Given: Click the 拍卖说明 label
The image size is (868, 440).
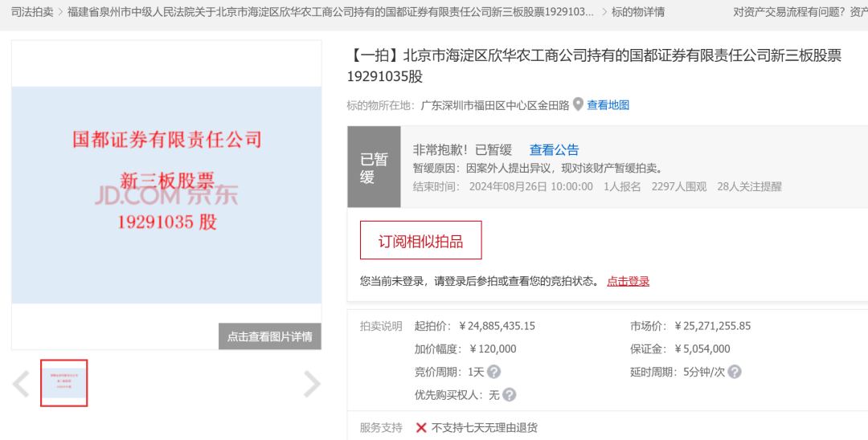Looking at the screenshot, I should tap(381, 326).
